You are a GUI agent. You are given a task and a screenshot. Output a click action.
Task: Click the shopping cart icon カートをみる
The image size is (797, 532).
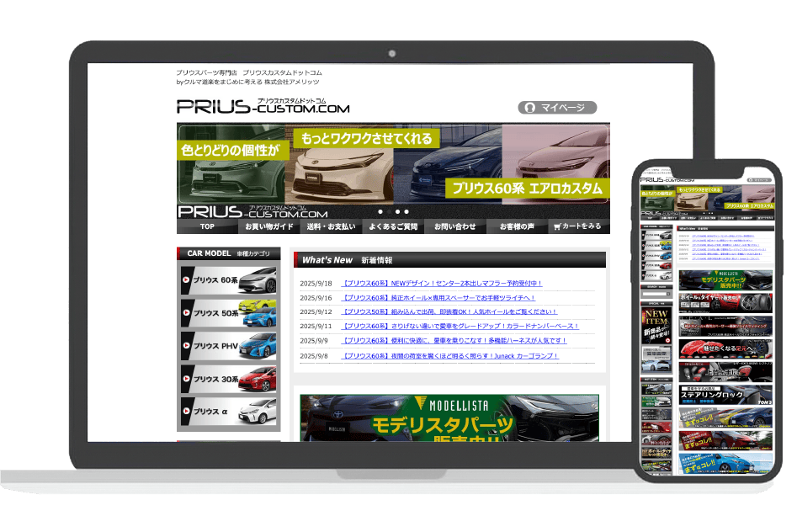578,226
